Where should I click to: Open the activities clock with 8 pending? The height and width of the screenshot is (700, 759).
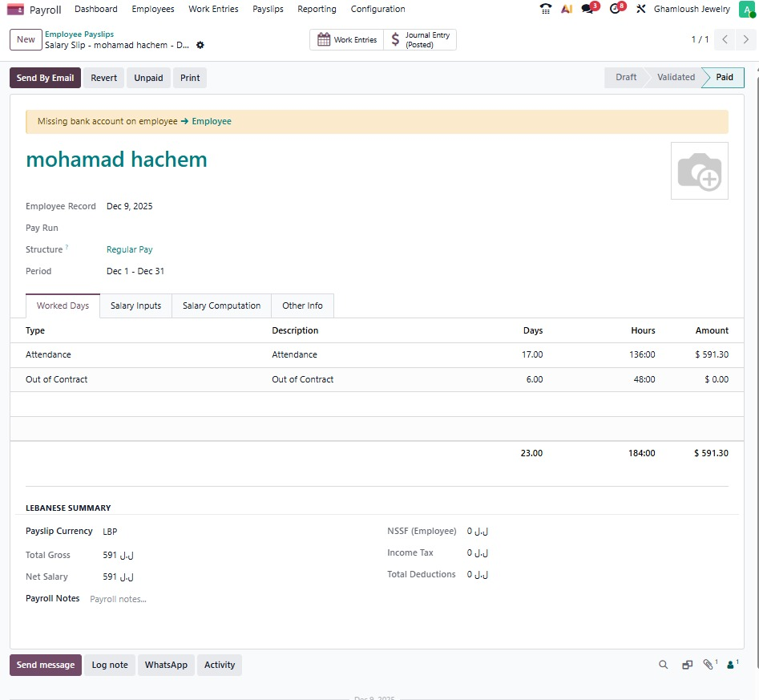point(616,10)
